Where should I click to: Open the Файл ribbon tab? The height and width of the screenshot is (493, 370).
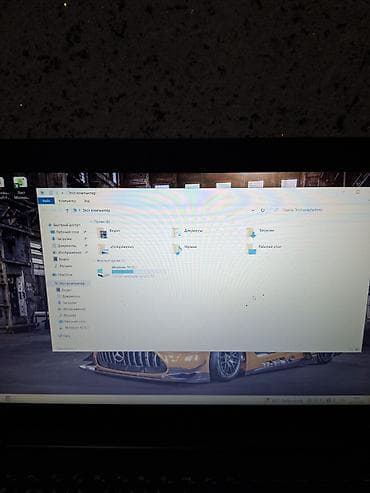(x=46, y=201)
